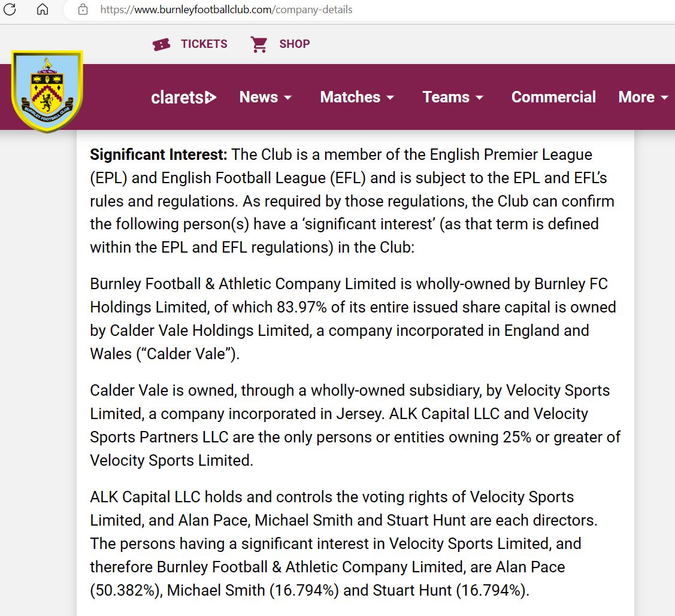675x616 pixels.
Task: Expand the More dropdown arrow
Action: click(x=664, y=98)
